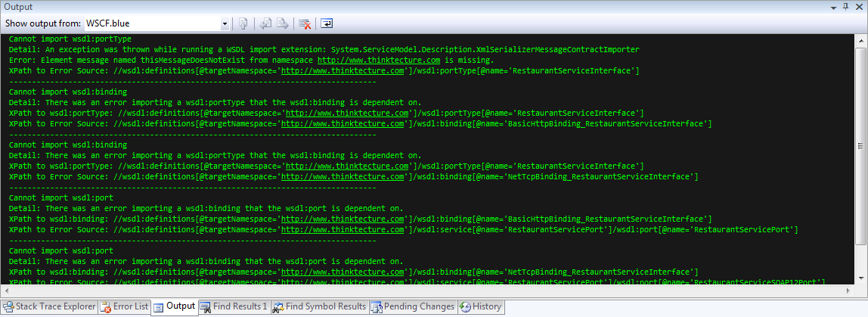
Task: Switch to Find Results 1 tab
Action: [234, 306]
